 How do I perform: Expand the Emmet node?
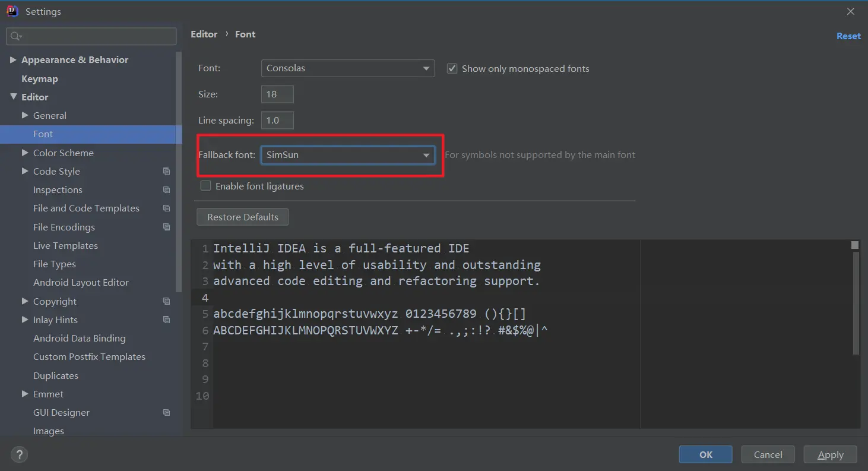pos(25,394)
